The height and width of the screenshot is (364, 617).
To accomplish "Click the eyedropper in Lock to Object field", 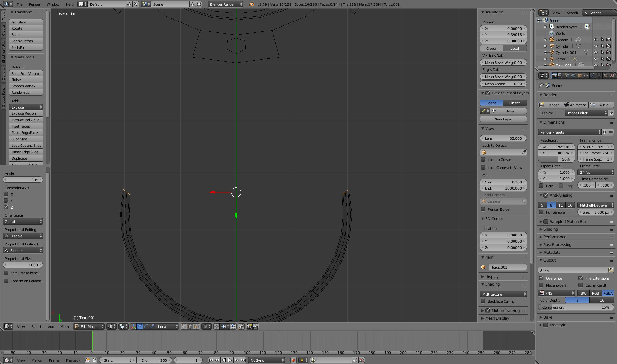I will pos(524,152).
